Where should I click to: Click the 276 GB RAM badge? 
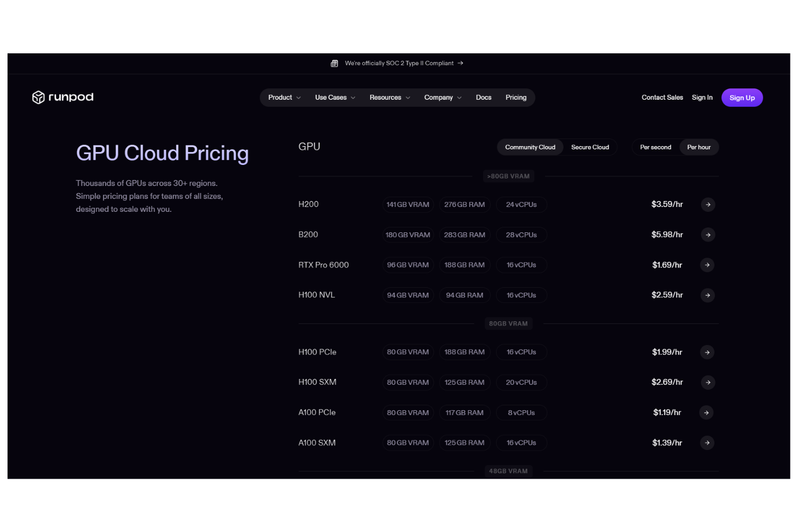pyautogui.click(x=464, y=205)
